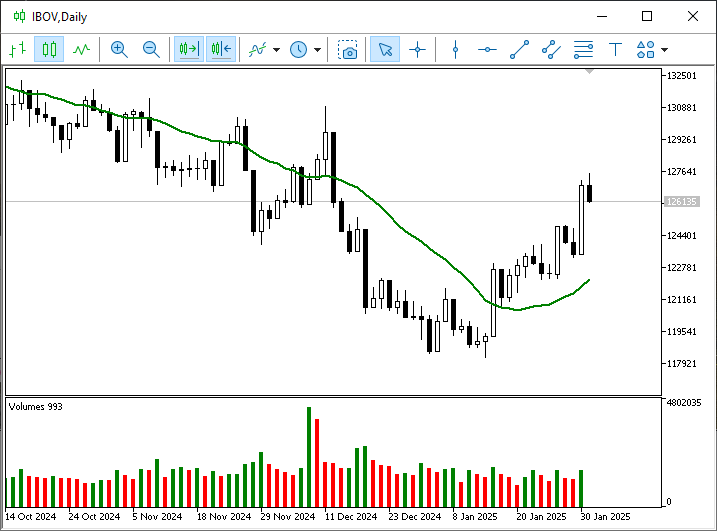Take a chart screenshot with camera icon
The image size is (717, 531).
pyautogui.click(x=348, y=49)
